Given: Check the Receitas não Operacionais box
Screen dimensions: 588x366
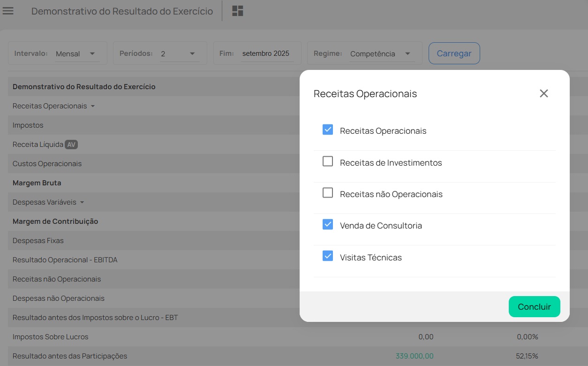Looking at the screenshot, I should (328, 193).
